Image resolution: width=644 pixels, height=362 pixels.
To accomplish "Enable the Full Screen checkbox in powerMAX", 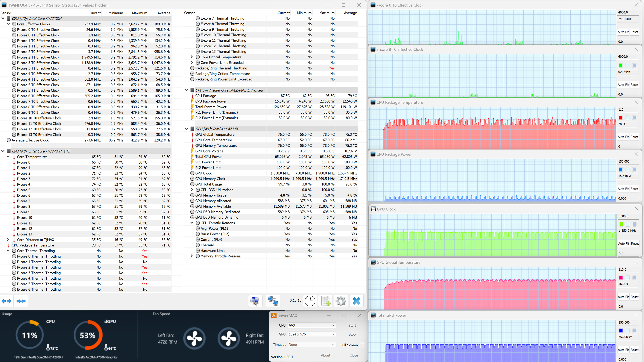I will click(362, 345).
